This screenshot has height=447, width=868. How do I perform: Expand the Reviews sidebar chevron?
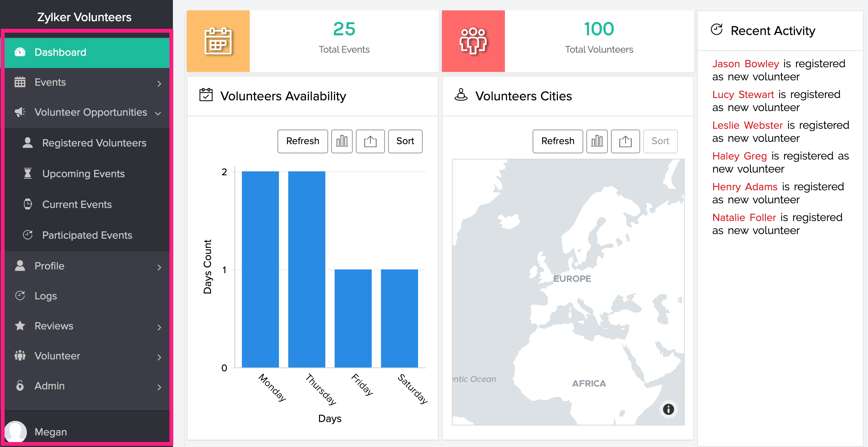(159, 327)
